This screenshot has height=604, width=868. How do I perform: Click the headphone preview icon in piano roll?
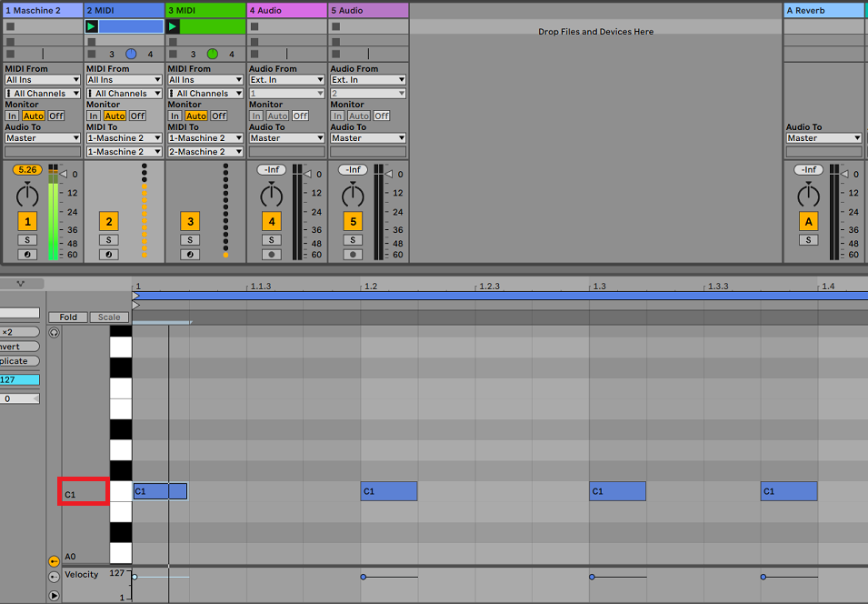coord(54,333)
